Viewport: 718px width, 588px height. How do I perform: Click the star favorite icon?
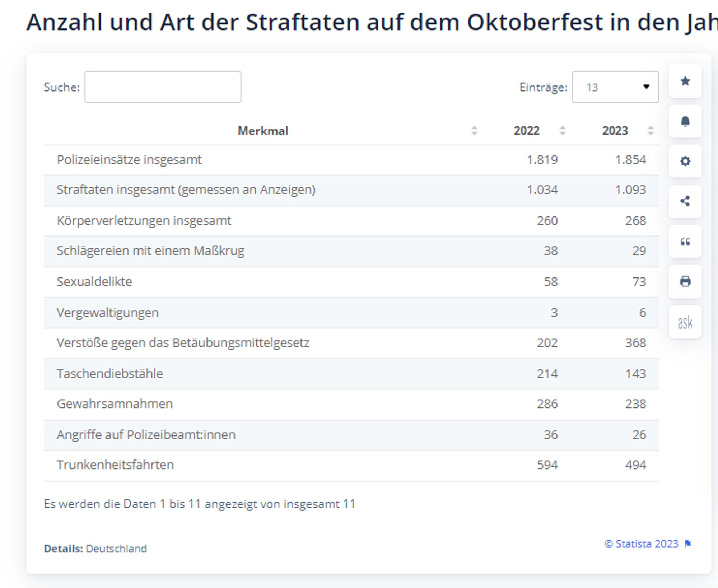pos(685,81)
